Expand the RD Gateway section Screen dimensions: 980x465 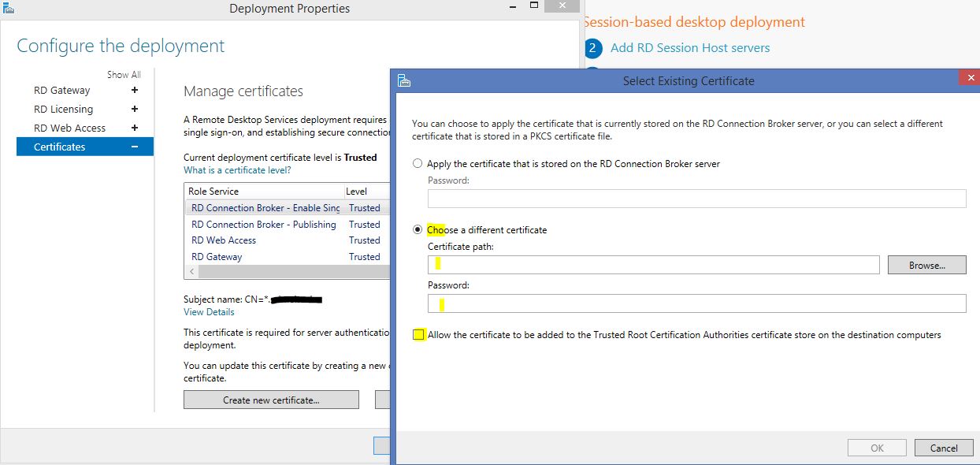point(135,91)
